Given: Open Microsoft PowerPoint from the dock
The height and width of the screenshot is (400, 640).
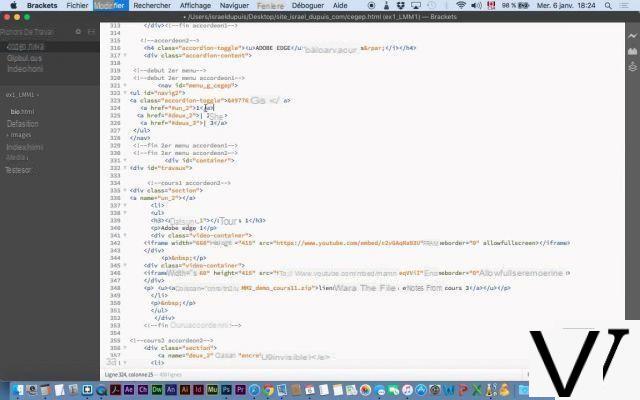Looking at the screenshot, I should point(463,390).
